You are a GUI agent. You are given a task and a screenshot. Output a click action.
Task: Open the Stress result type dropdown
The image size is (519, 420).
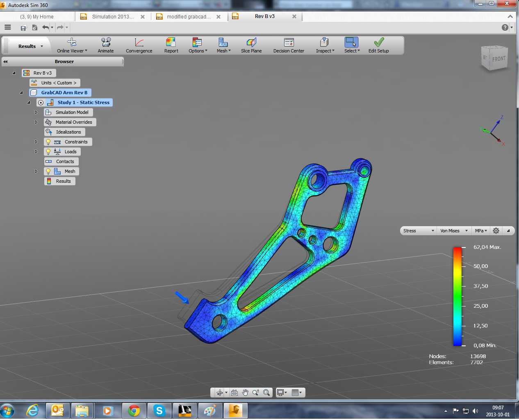tap(418, 231)
